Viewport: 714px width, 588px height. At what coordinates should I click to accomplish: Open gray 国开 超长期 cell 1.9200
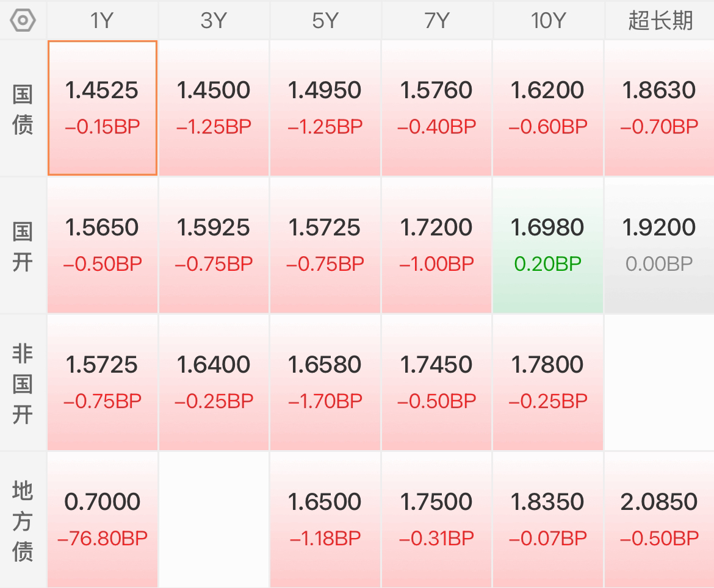coord(660,245)
